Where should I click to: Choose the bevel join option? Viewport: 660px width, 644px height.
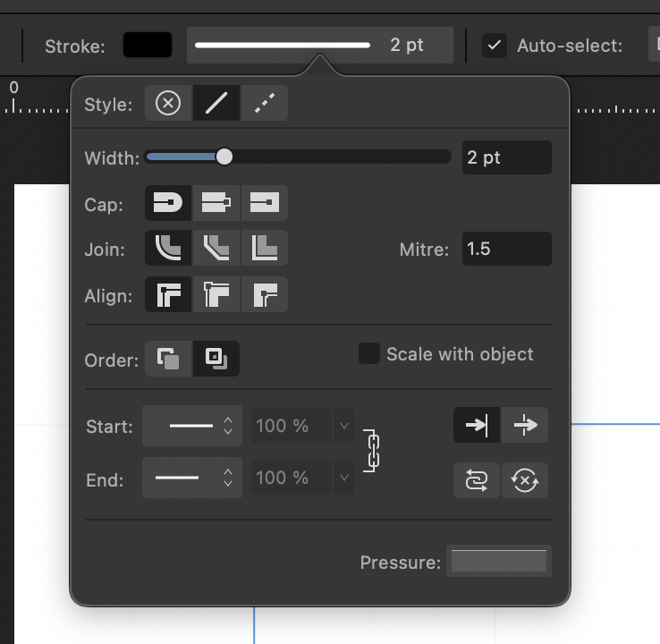[x=216, y=248]
